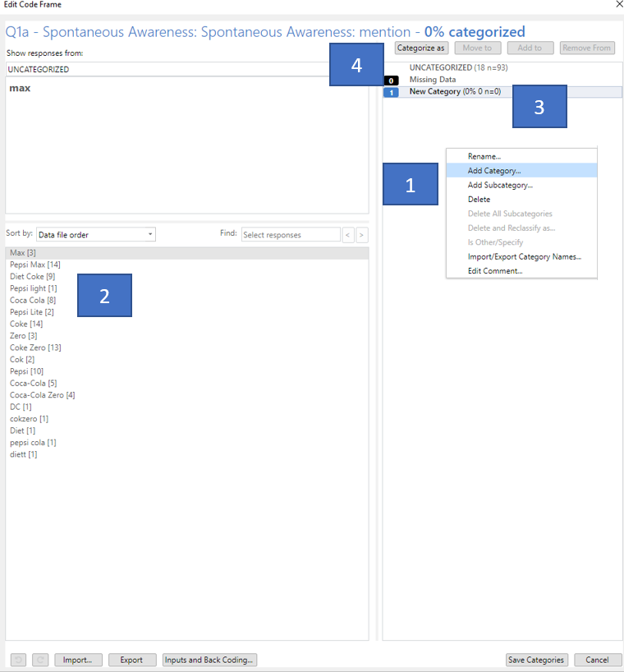Viewport: 624px width, 672px height.
Task: Open Import/Export Category Names... entry
Action: (x=521, y=256)
